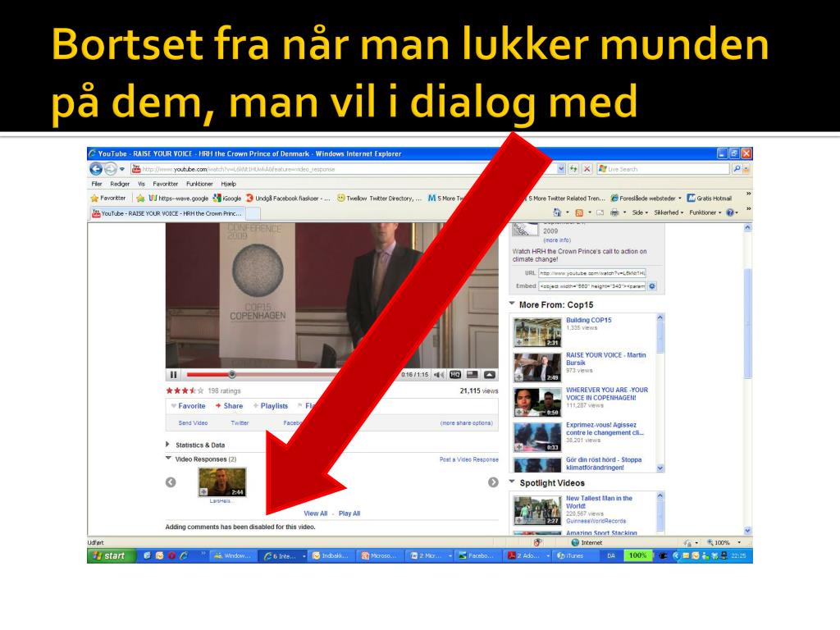The image size is (840, 630).
Task: Click the green Refresh arrows button
Action: tap(573, 169)
